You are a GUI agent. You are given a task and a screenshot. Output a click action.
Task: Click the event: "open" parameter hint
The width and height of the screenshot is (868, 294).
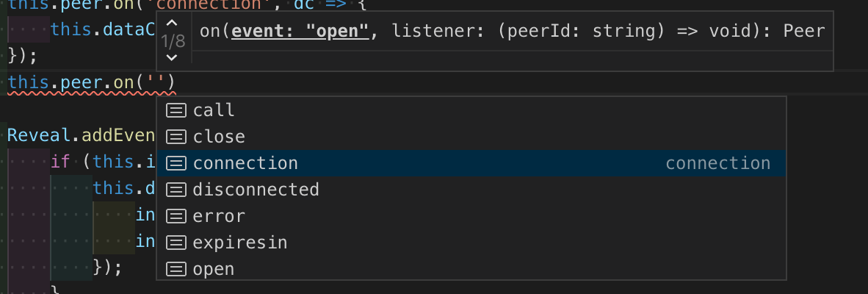point(300,31)
